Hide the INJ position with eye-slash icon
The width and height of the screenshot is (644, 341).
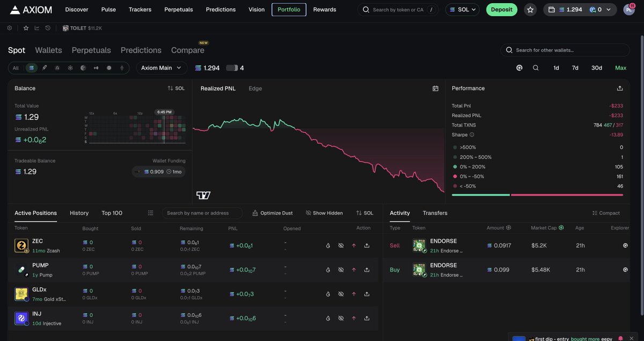click(x=341, y=318)
